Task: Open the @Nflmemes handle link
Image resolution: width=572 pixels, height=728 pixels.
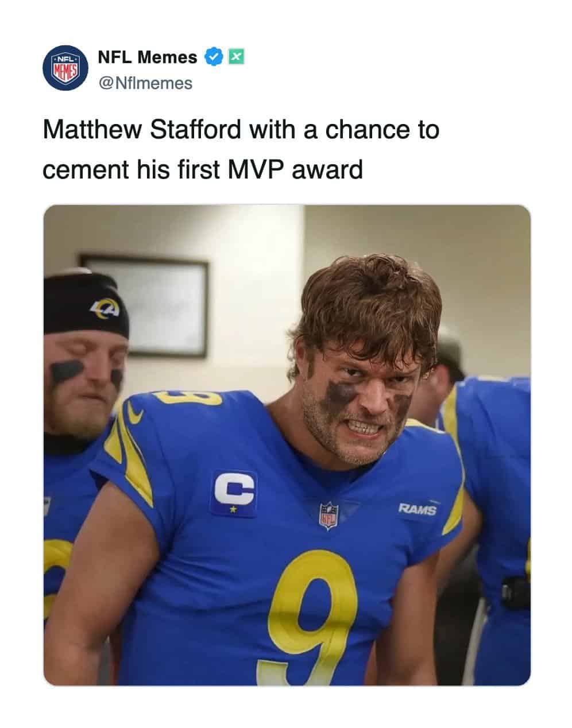Action: pos(145,83)
